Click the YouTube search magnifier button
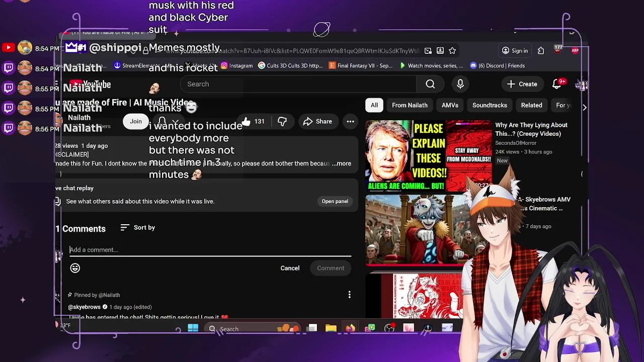This screenshot has width=644, height=362. click(x=430, y=84)
